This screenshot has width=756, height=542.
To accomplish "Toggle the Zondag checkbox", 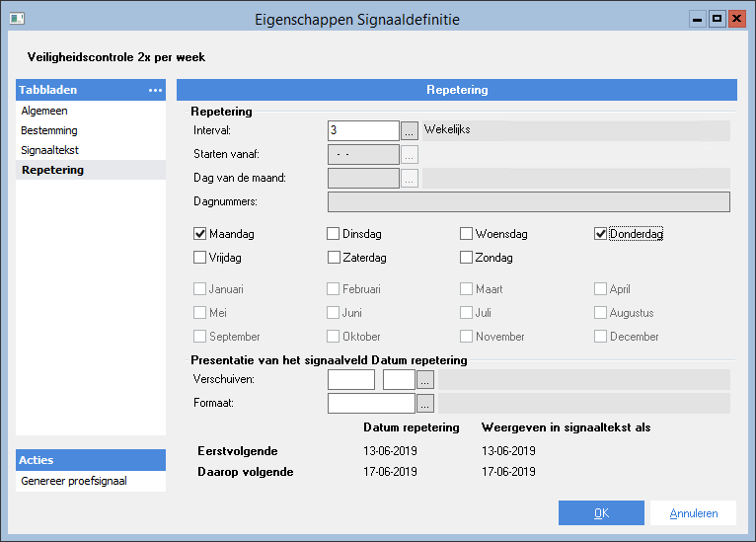I will pos(467,258).
